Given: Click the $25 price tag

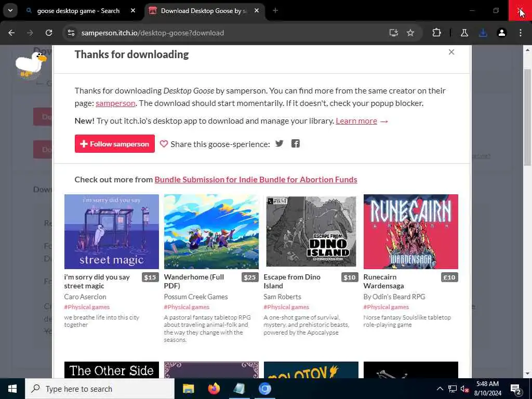Looking at the screenshot, I should point(250,277).
